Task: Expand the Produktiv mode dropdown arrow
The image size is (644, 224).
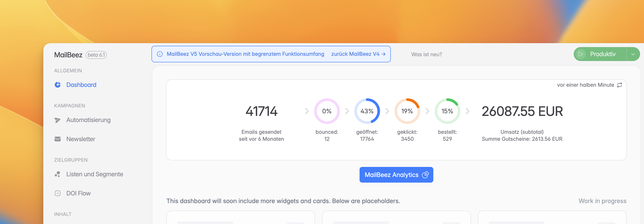Action: coord(633,54)
